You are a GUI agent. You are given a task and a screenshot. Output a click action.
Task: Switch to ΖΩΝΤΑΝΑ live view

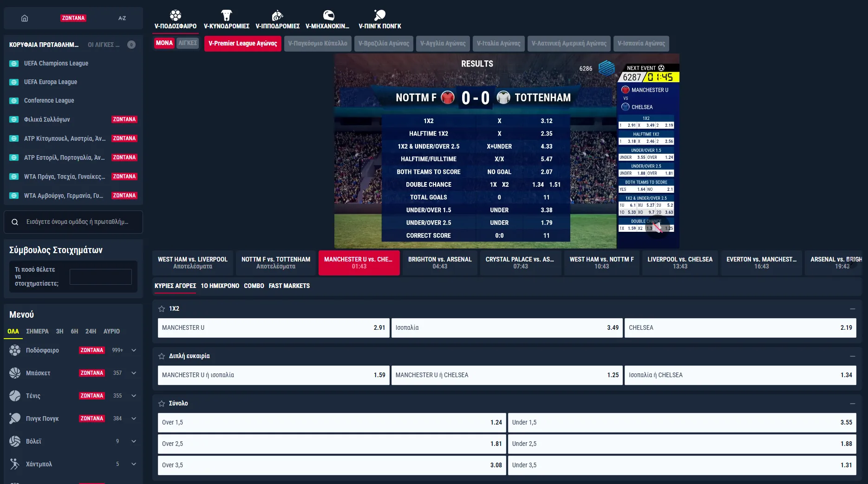pyautogui.click(x=73, y=18)
